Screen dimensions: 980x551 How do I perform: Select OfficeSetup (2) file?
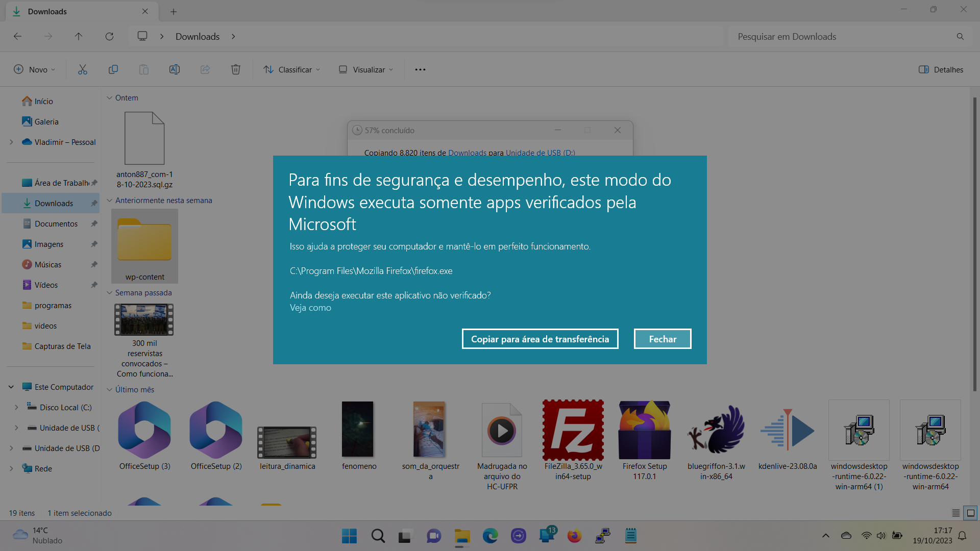(216, 436)
